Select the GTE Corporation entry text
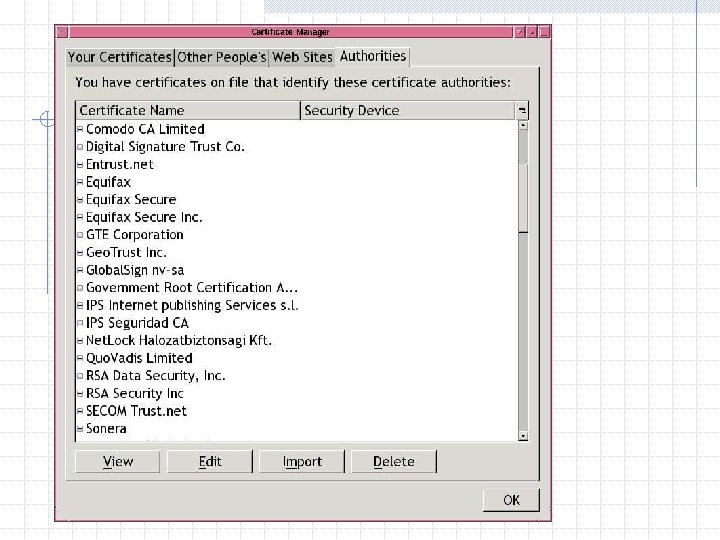Image resolution: width=720 pixels, height=540 pixels. (x=135, y=235)
